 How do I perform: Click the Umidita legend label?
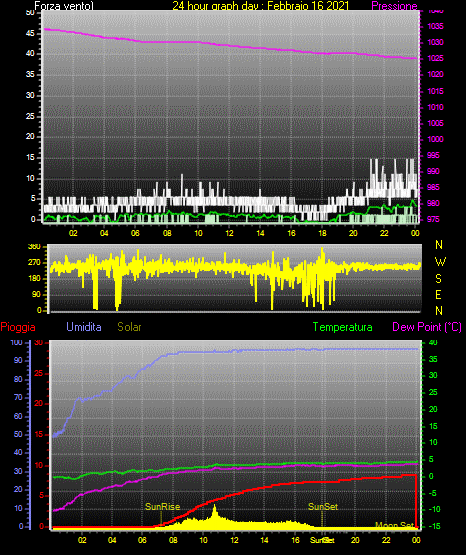(84, 327)
